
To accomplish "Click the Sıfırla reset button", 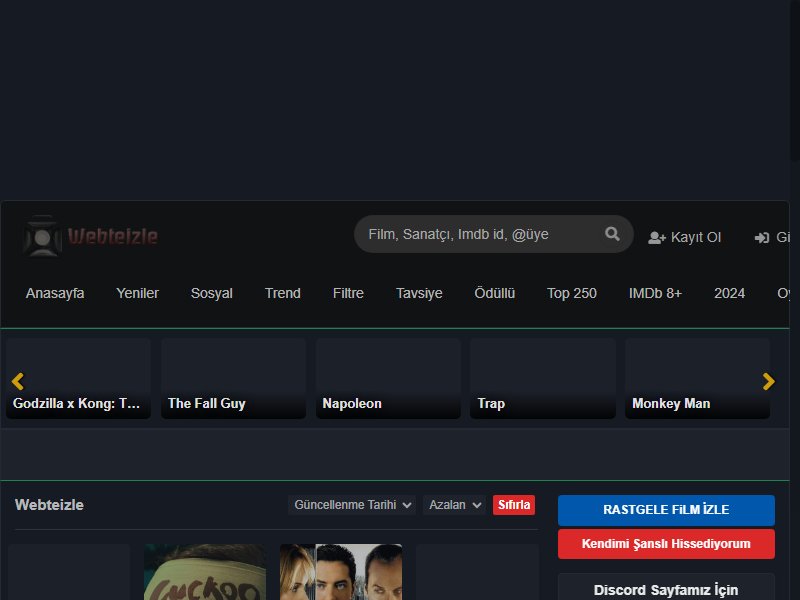I will (x=514, y=505).
